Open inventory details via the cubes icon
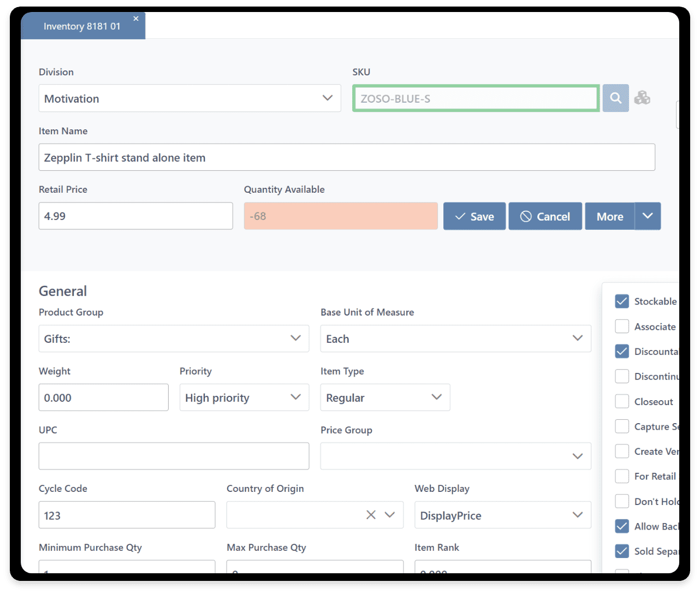The image size is (700, 594). (642, 98)
